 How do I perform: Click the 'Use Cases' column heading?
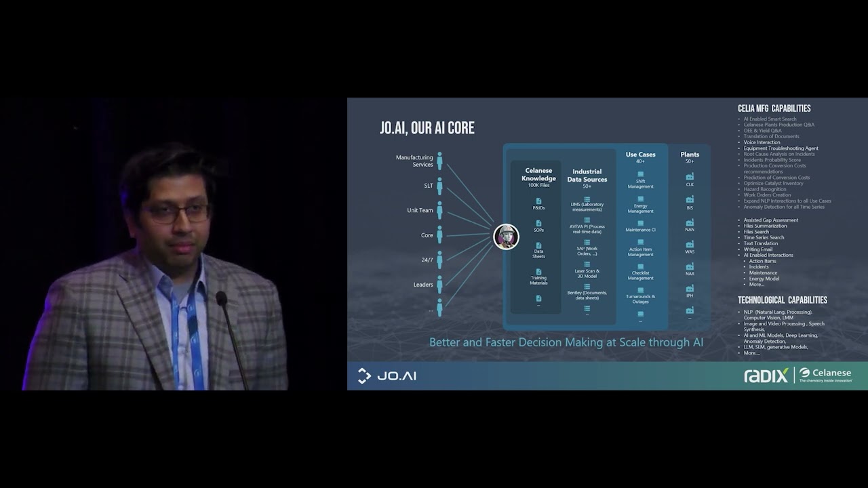[640, 155]
